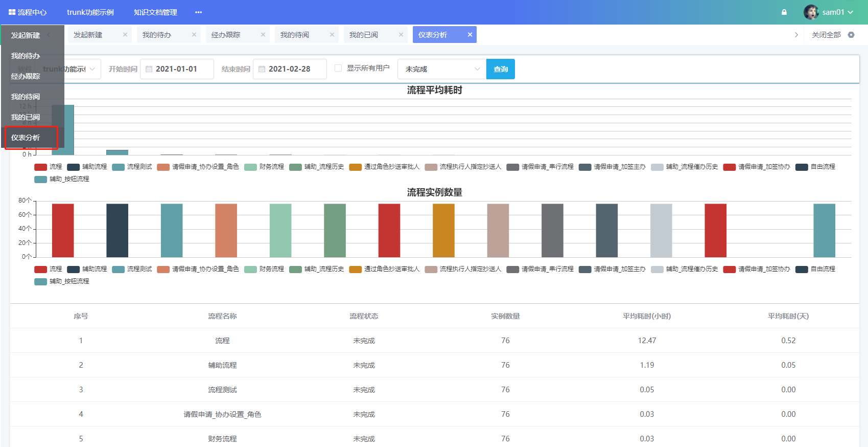Image resolution: width=868 pixels, height=447 pixels.
Task: Toggle 显示所有用户 checkbox
Action: click(x=338, y=68)
